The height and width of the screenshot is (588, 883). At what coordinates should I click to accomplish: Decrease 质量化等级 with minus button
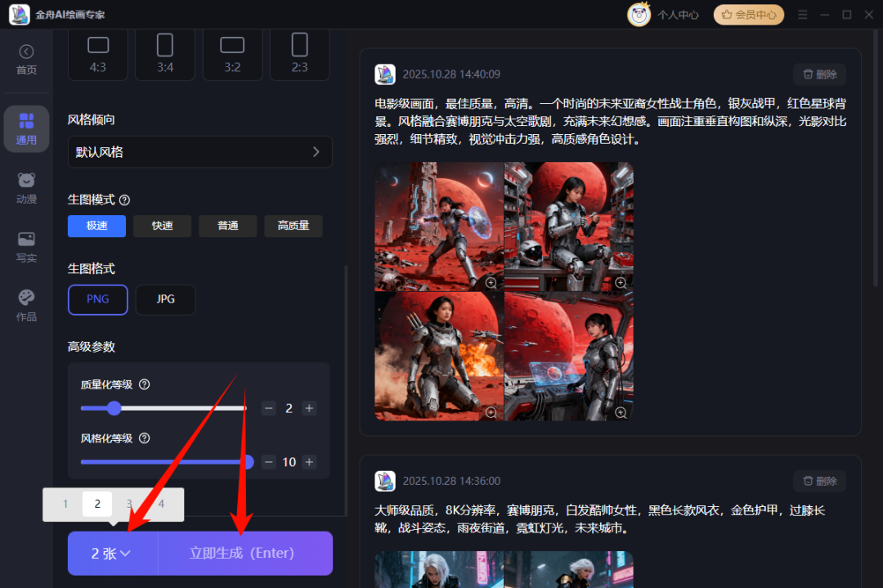[269, 408]
